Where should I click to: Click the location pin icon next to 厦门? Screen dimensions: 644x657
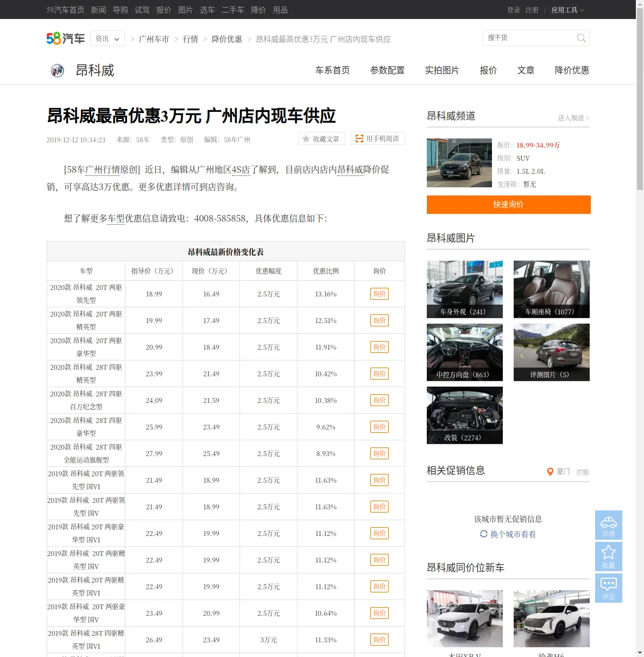[550, 472]
